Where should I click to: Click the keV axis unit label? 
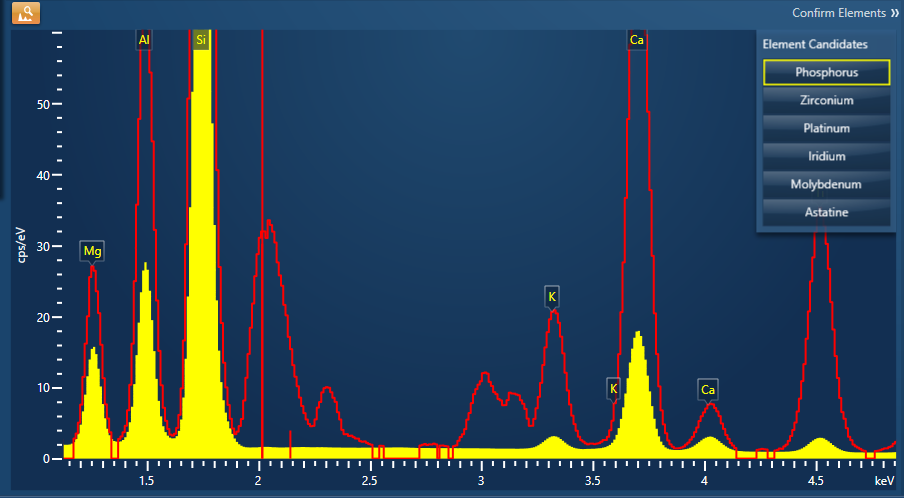coord(883,481)
